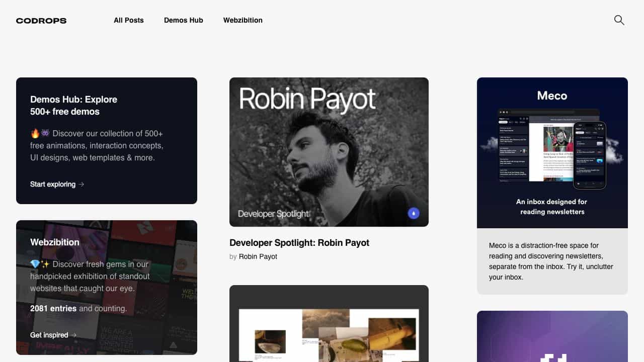
Task: Click the Discover our collection of 500+ description
Action: tap(97, 146)
